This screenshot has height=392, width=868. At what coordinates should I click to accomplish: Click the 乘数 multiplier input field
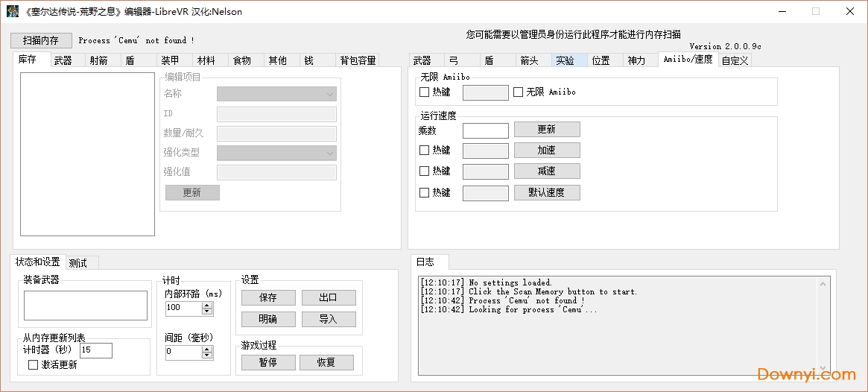pyautogui.click(x=486, y=130)
